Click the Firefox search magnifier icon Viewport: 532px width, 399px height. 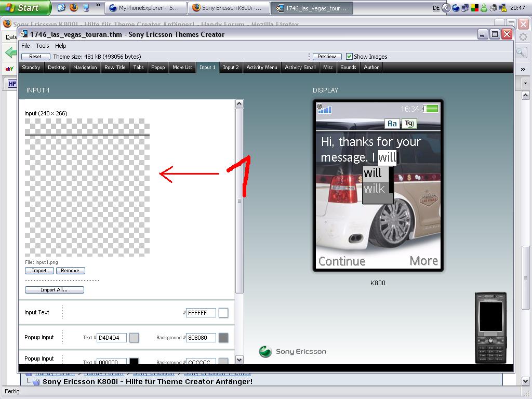coord(521,52)
